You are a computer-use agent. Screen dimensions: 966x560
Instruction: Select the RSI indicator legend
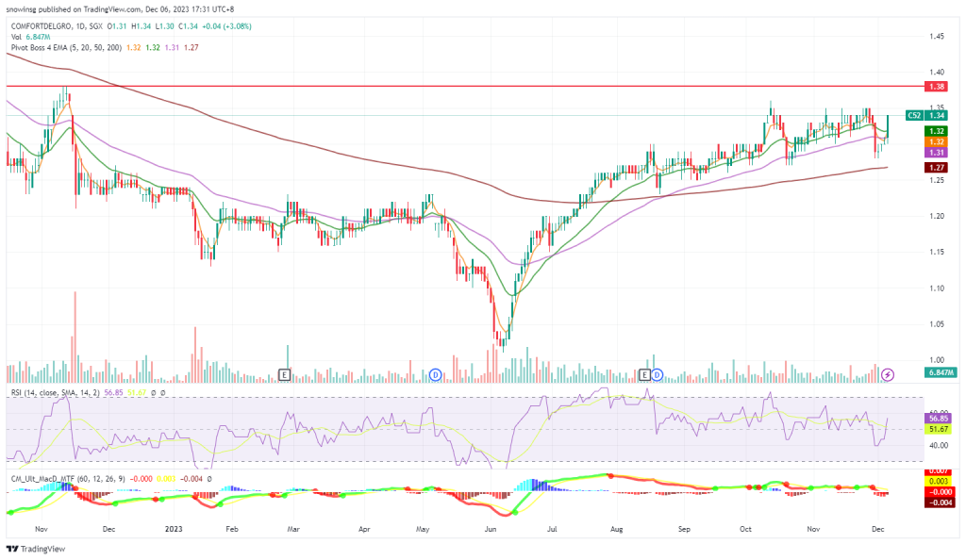[55, 392]
